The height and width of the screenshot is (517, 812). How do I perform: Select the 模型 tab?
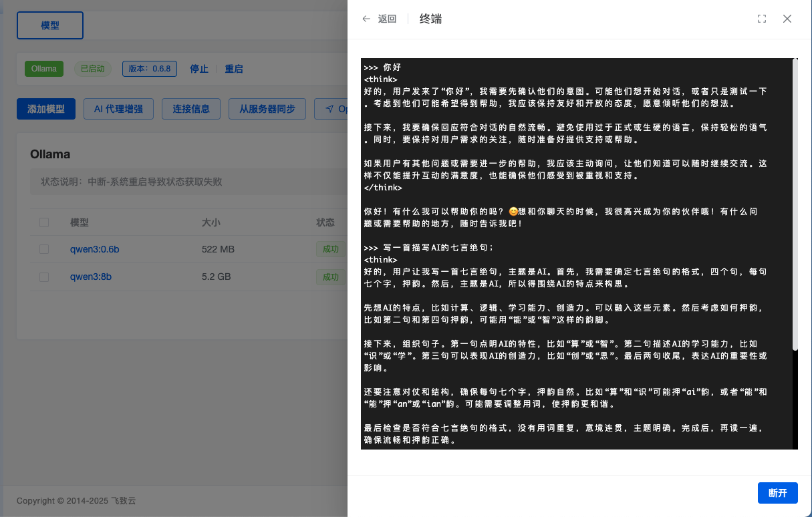50,25
